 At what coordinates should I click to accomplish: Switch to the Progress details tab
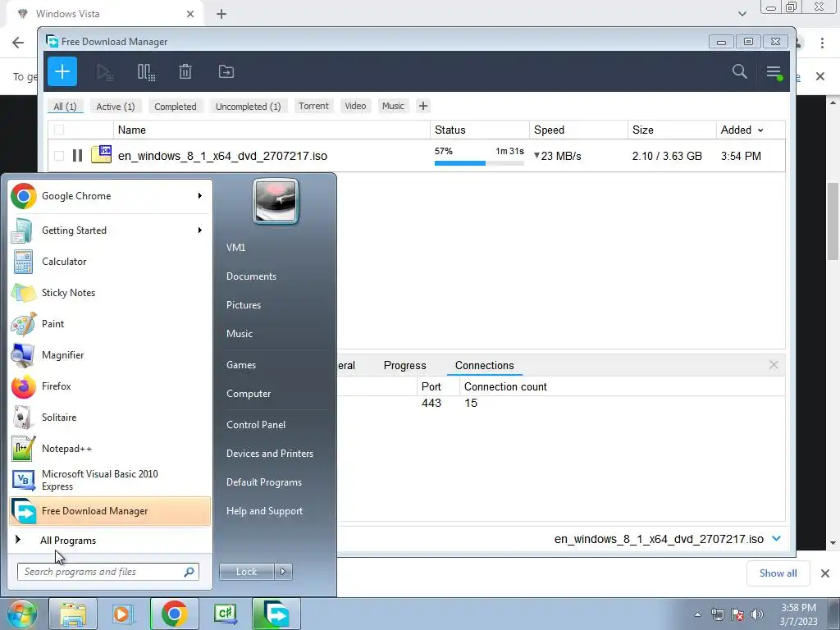(x=405, y=365)
